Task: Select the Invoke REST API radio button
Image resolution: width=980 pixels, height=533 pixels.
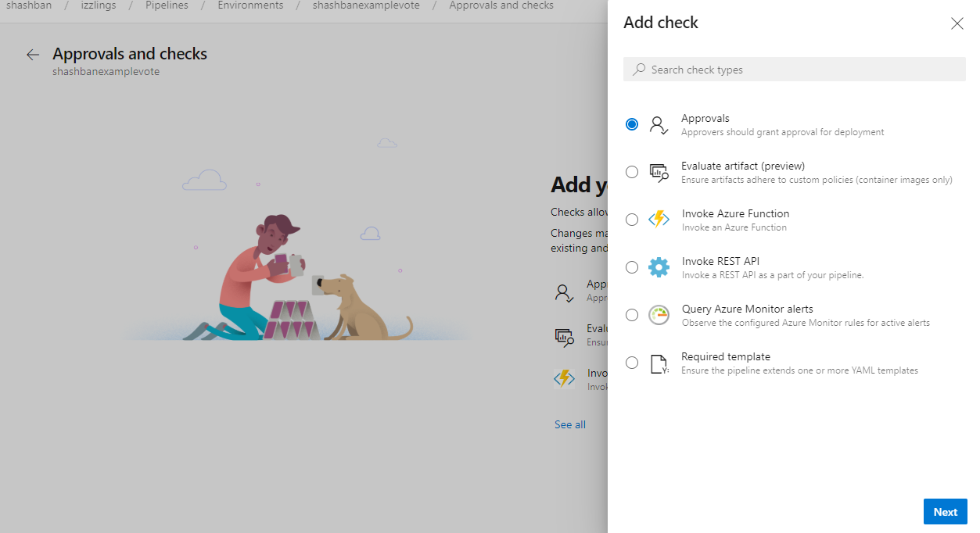Action: (x=631, y=266)
